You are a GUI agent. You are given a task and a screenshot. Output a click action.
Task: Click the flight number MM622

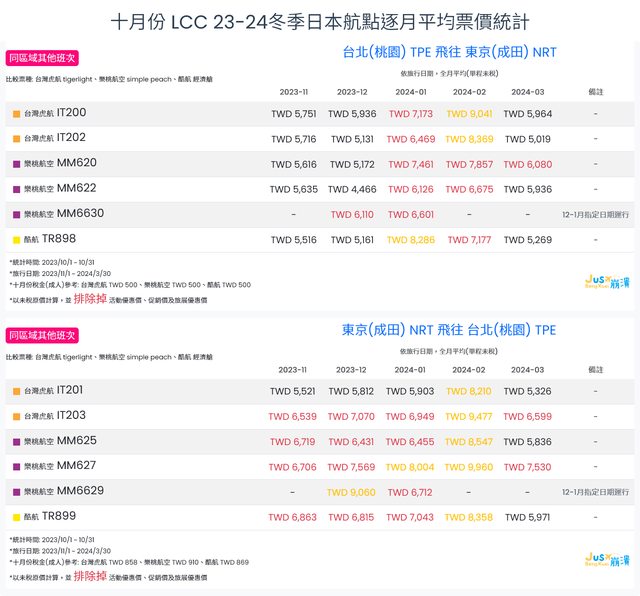click(77, 188)
